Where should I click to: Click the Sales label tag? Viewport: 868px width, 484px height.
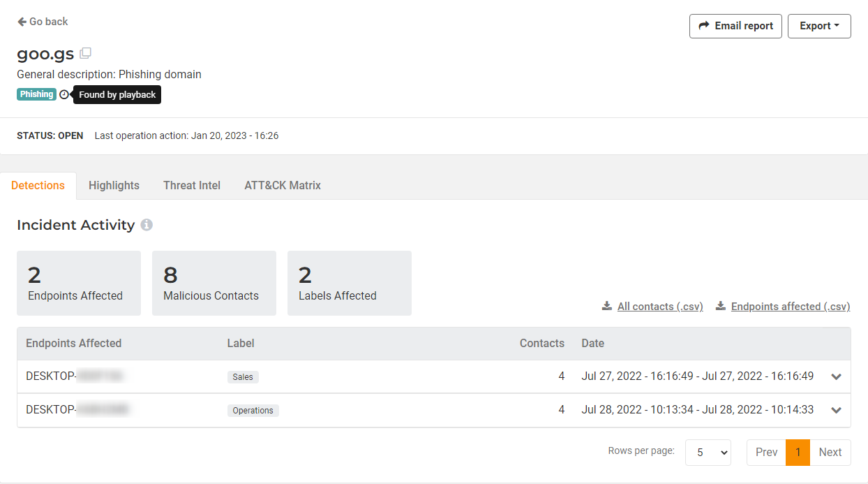[243, 377]
